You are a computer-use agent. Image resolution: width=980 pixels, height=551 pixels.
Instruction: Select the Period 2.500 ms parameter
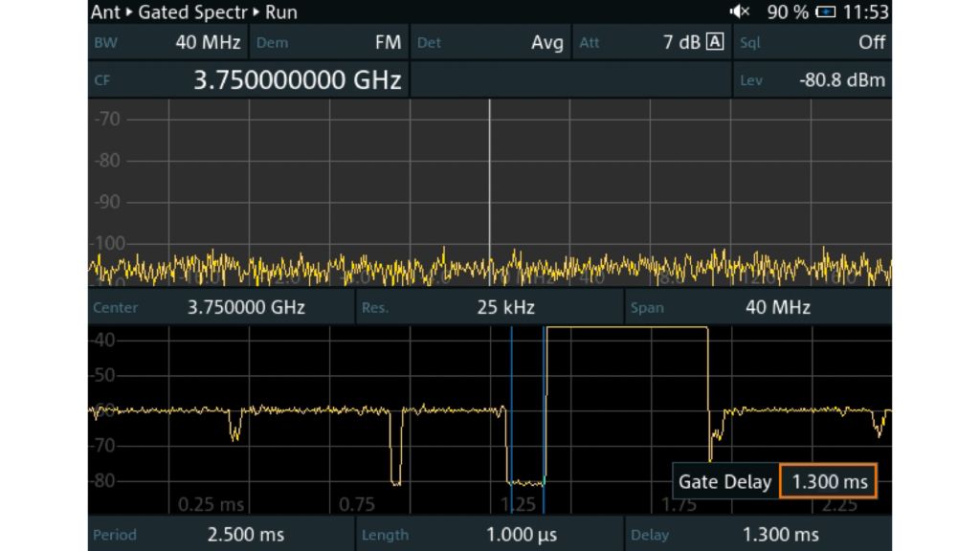click(220, 534)
